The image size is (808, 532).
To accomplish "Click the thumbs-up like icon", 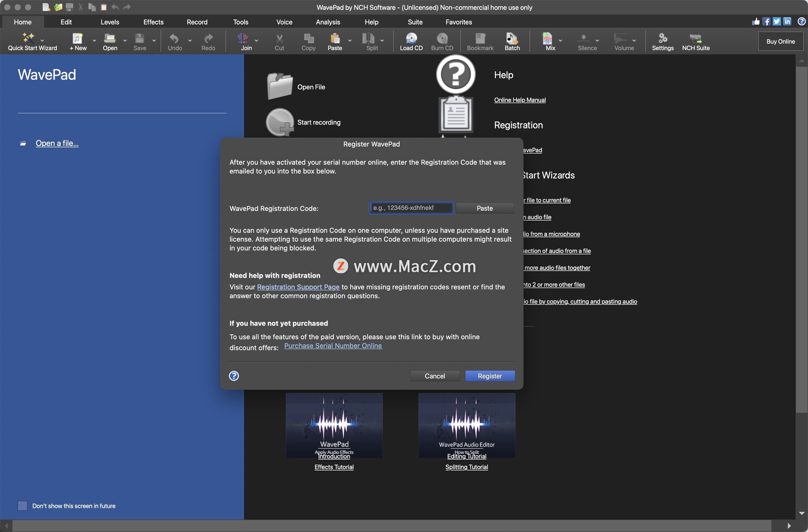I will [x=756, y=21].
